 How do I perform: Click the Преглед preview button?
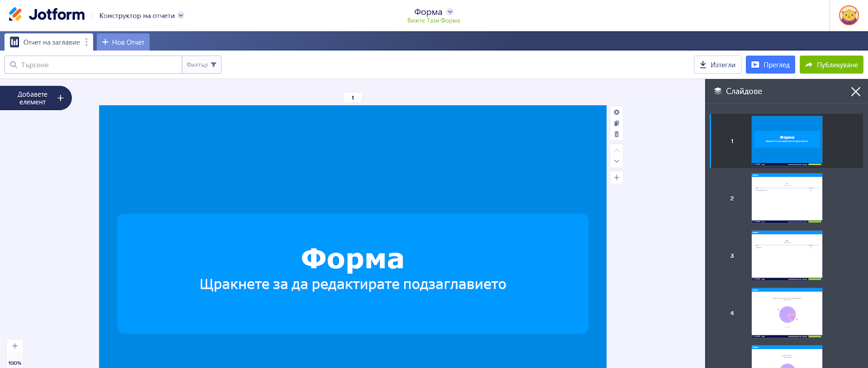pyautogui.click(x=770, y=64)
